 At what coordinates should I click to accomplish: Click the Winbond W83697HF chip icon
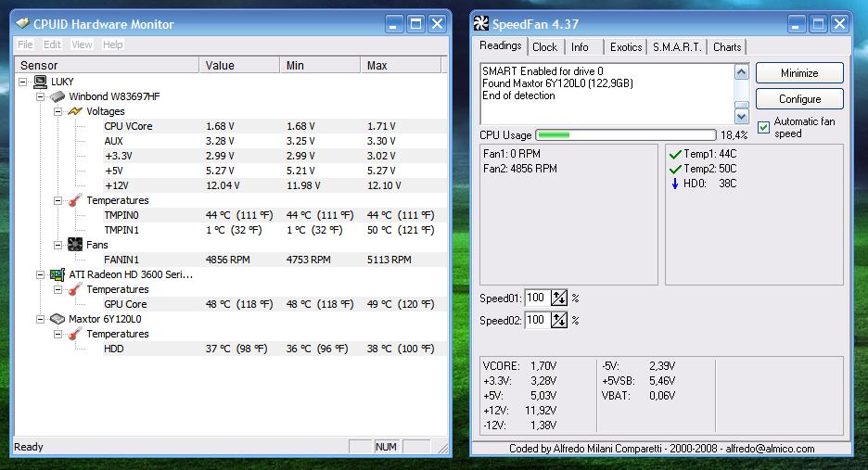(x=57, y=96)
